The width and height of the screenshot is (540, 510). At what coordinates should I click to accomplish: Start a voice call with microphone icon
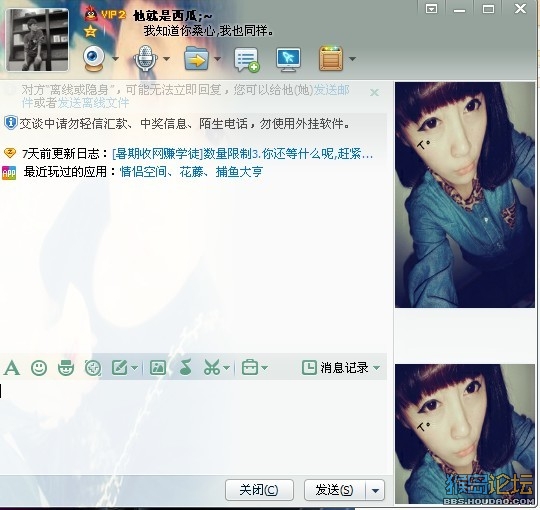[x=145, y=59]
